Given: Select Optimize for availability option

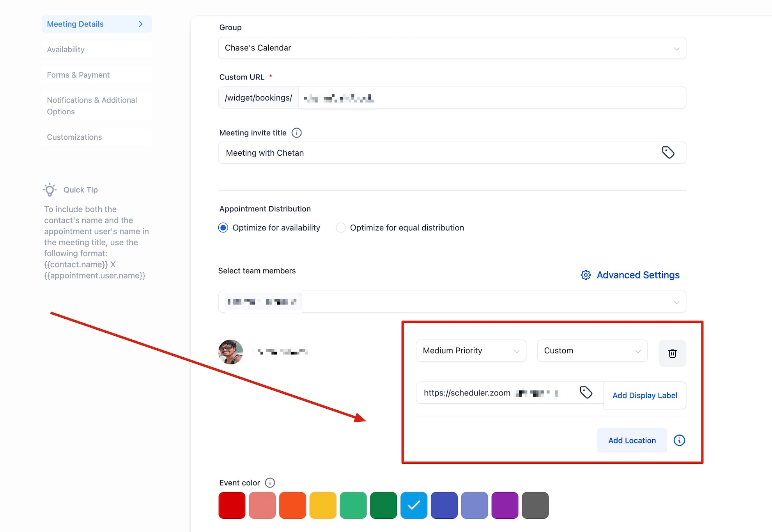Looking at the screenshot, I should (223, 228).
